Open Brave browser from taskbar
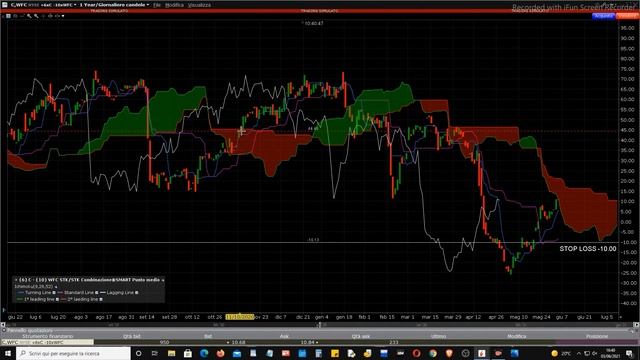The image size is (640, 360). point(449,353)
